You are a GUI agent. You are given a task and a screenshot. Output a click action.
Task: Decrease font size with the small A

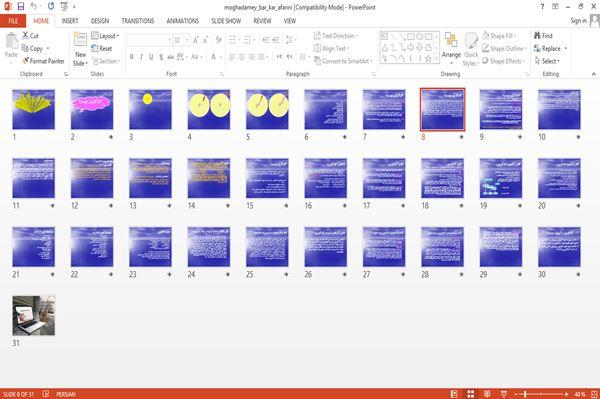coord(205,40)
